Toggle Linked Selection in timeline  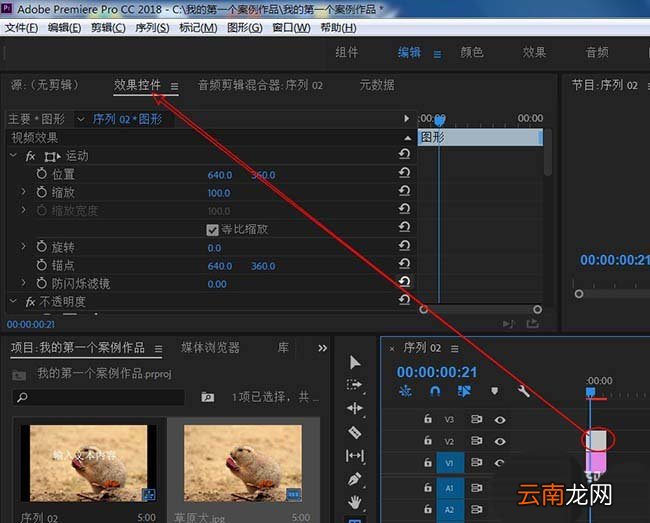pos(464,391)
